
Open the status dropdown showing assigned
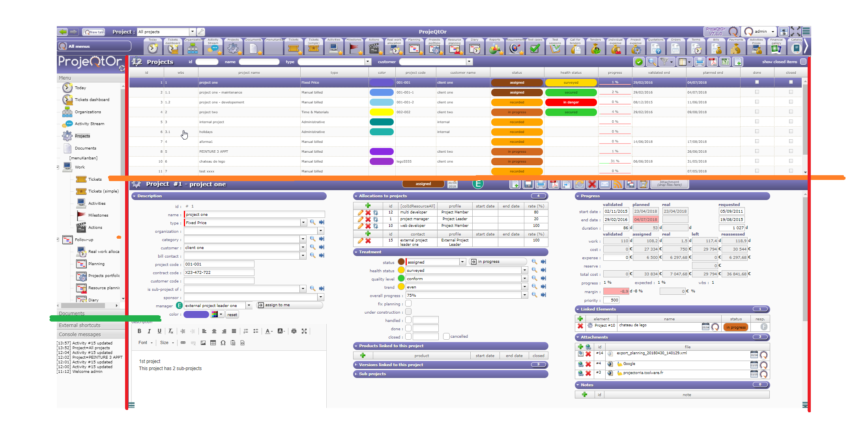(x=462, y=262)
